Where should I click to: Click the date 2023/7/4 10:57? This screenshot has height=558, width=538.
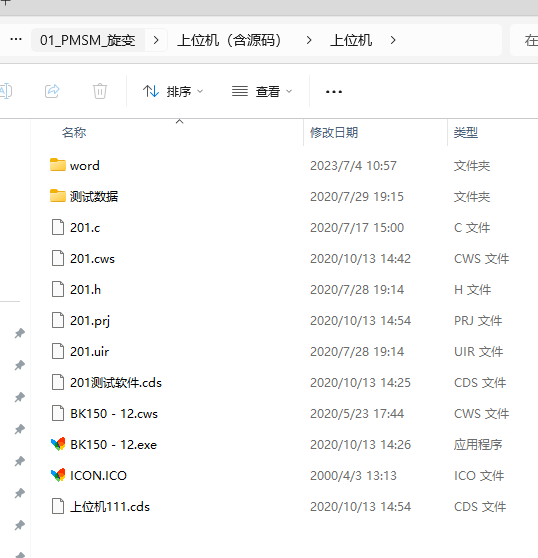tap(353, 165)
